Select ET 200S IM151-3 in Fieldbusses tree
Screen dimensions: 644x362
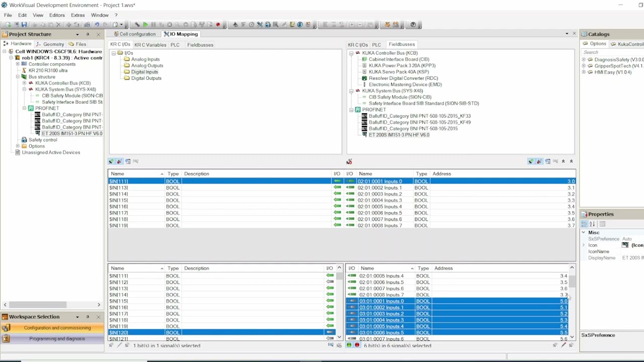[399, 135]
